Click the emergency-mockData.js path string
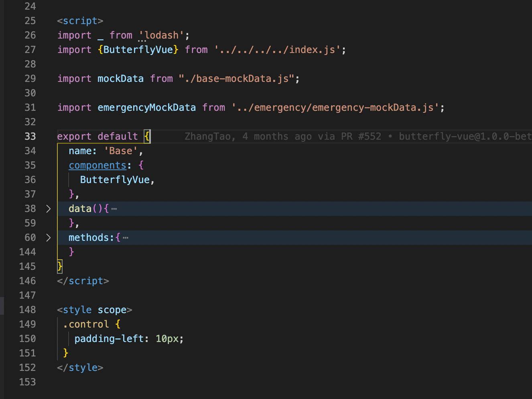 [x=335, y=108]
